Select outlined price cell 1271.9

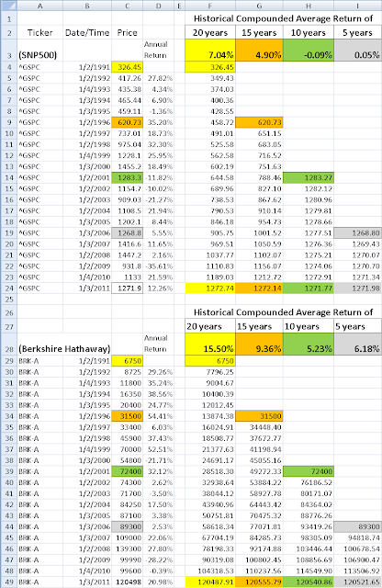(x=127, y=288)
